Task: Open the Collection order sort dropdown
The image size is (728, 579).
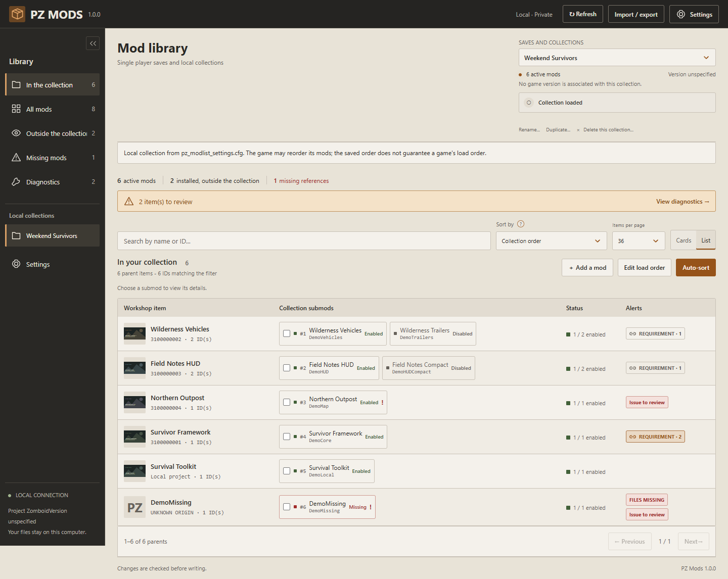Action: click(x=551, y=241)
